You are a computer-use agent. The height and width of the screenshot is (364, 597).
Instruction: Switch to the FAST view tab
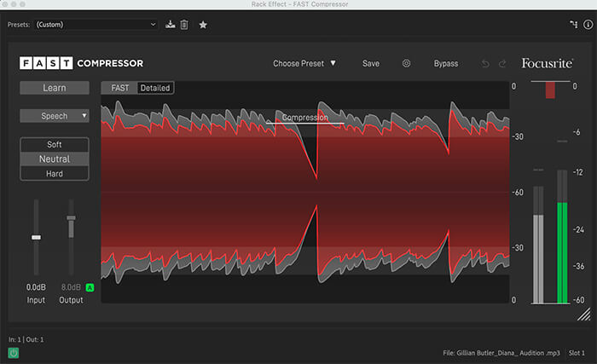coord(119,88)
